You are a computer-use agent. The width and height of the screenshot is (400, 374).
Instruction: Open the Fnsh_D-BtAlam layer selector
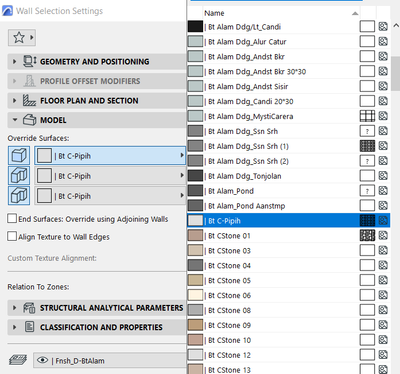click(110, 360)
